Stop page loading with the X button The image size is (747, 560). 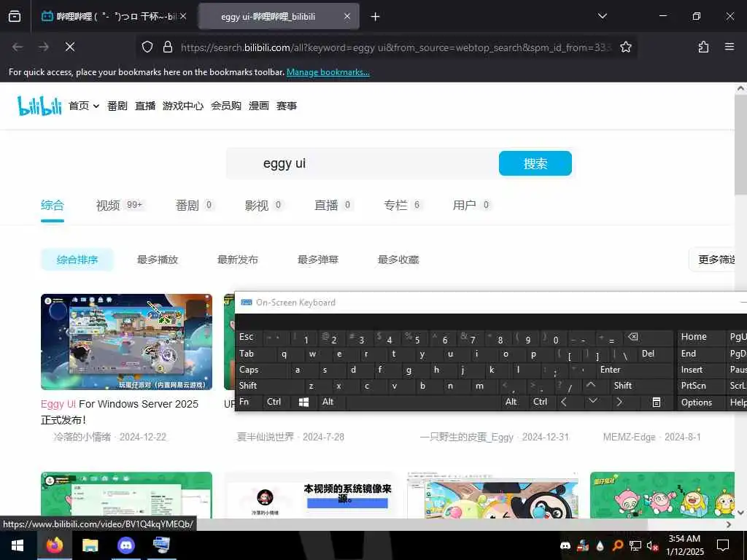click(x=70, y=47)
